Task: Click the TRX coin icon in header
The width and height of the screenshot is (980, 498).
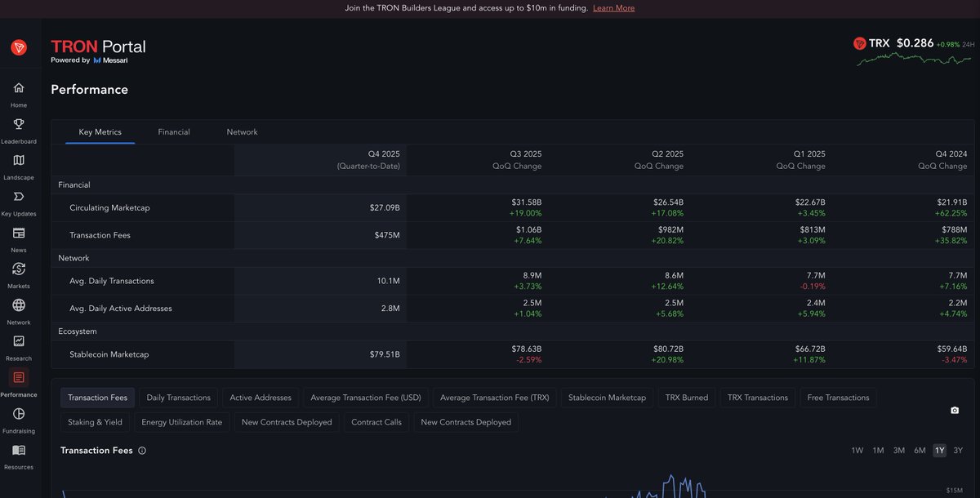Action: 859,43
